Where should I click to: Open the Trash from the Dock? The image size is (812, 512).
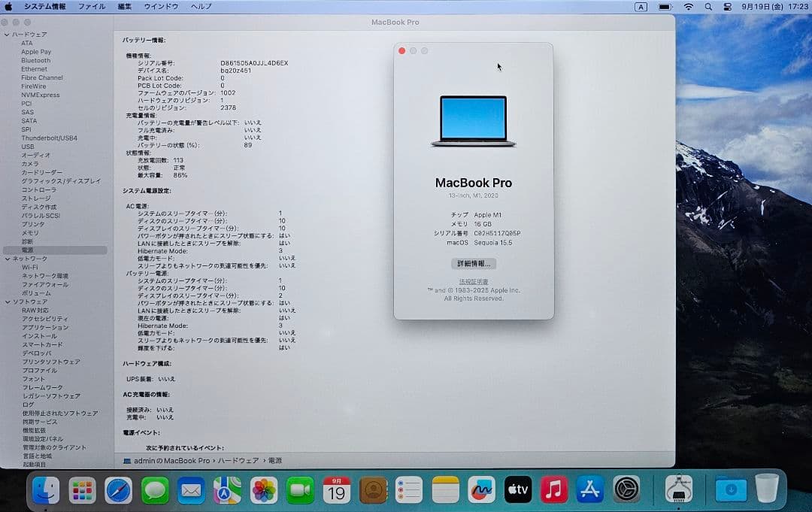(x=767, y=492)
